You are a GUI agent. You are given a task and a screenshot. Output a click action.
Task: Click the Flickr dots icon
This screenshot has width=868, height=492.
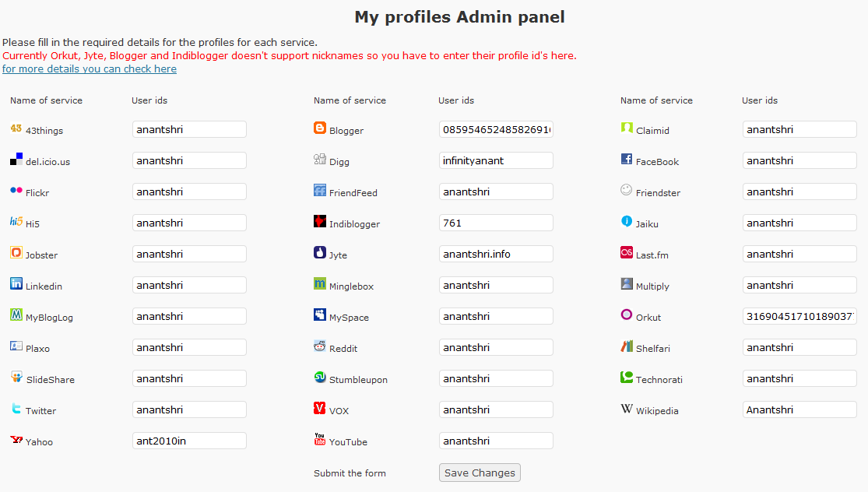pos(16,191)
